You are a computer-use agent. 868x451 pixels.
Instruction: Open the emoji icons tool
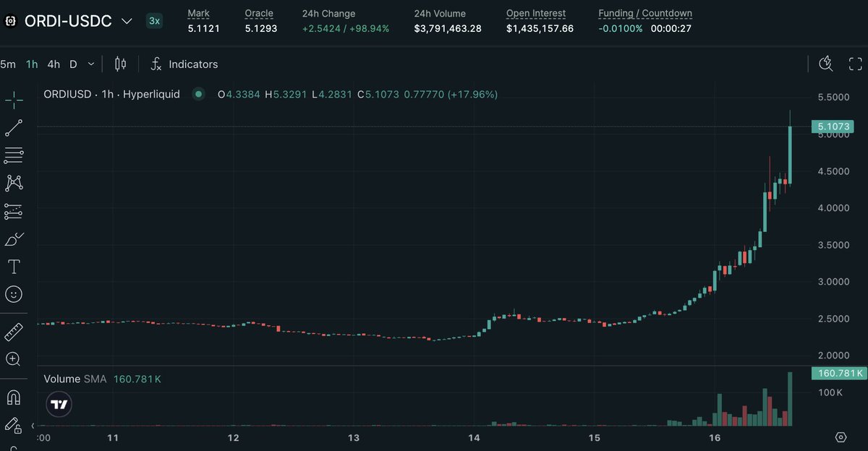coord(14,294)
